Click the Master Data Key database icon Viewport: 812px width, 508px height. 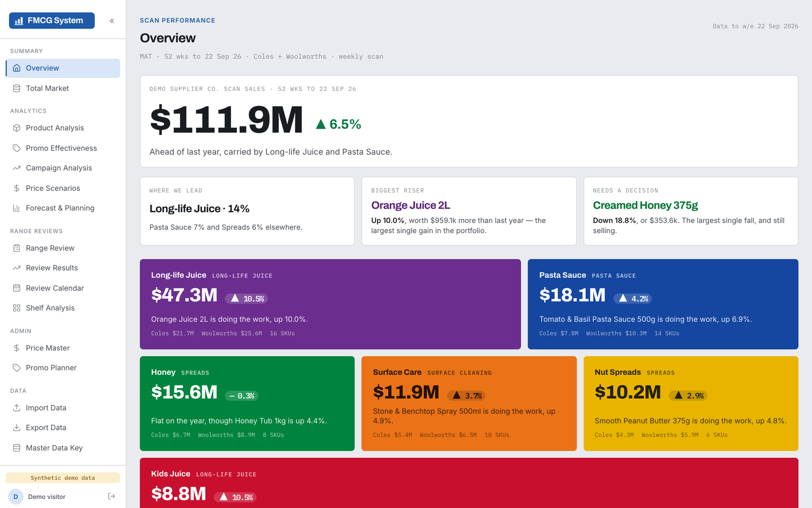coord(17,448)
